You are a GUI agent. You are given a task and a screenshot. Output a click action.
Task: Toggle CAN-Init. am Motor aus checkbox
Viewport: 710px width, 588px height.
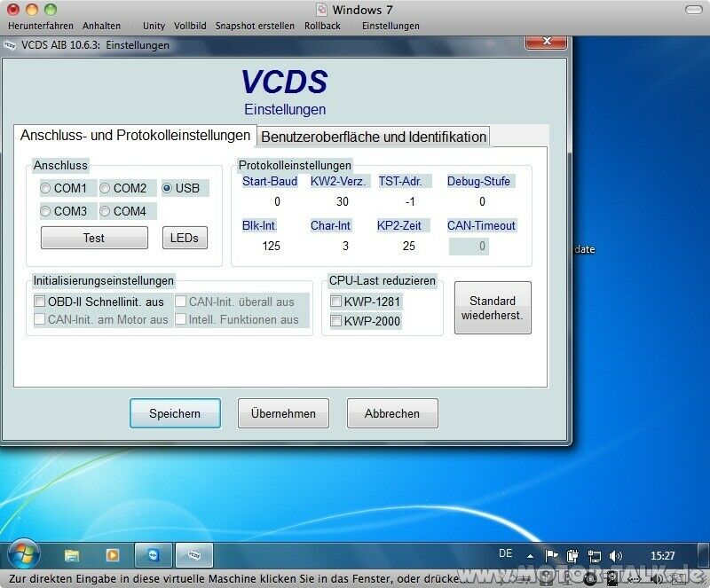40,319
